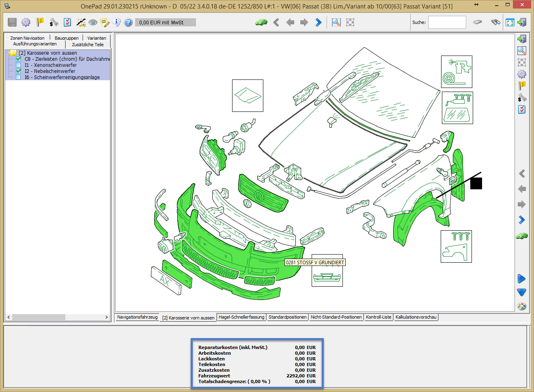Enable I6 Scheinwerferreinigungsanlage checkbox
The image size is (534, 392).
pos(18,77)
